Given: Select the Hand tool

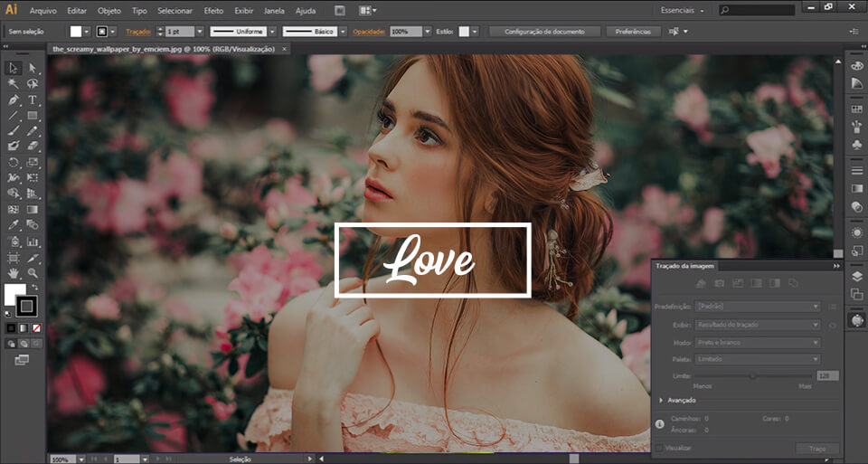Looking at the screenshot, I should (x=14, y=273).
